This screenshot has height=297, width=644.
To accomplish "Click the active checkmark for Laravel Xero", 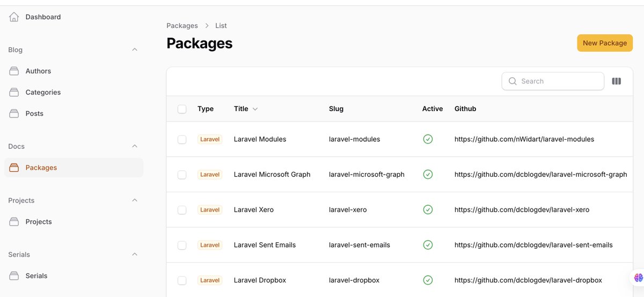I will click(428, 210).
